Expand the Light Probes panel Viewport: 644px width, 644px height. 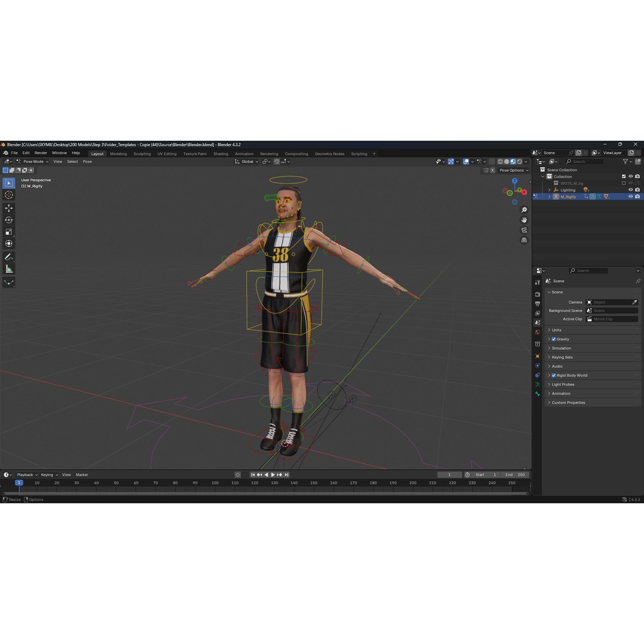[x=592, y=385]
